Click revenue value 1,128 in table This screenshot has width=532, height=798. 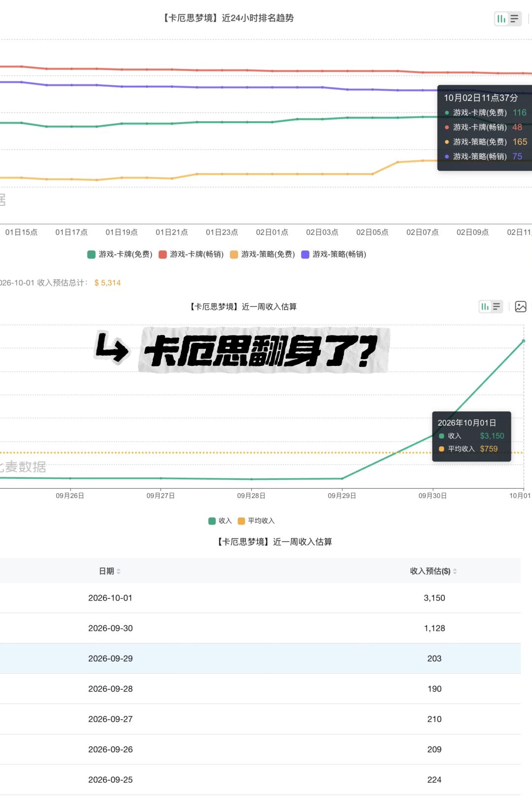[434, 628]
